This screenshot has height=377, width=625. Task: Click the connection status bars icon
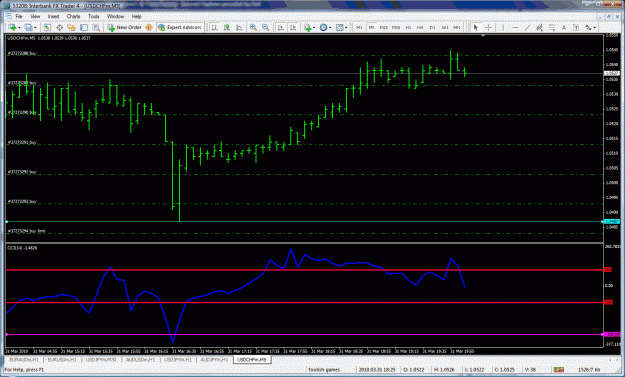click(x=559, y=370)
